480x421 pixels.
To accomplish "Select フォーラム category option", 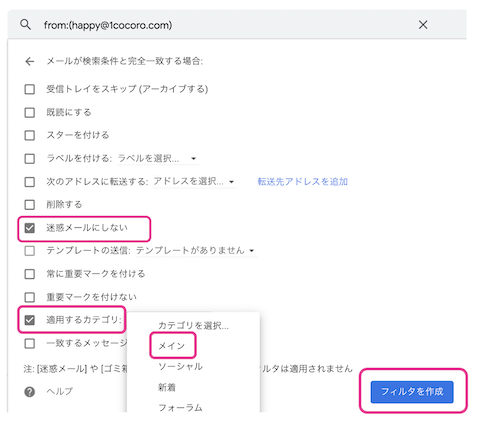I will (180, 407).
